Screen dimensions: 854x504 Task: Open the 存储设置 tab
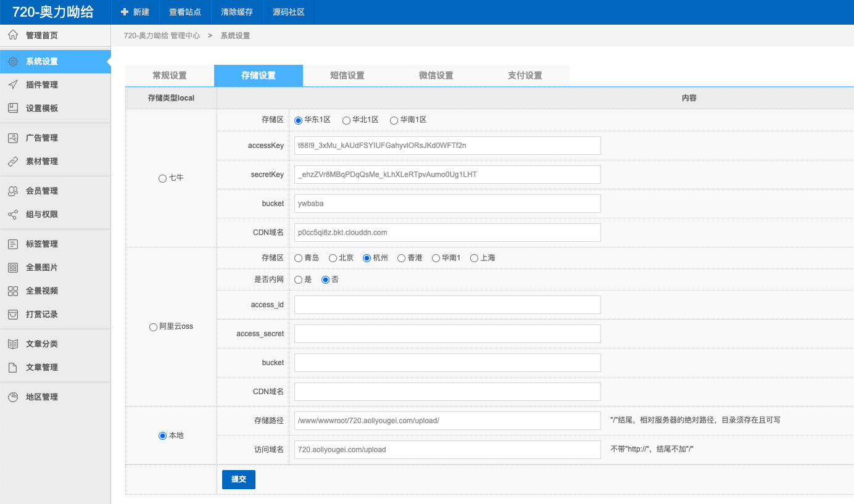coord(259,75)
